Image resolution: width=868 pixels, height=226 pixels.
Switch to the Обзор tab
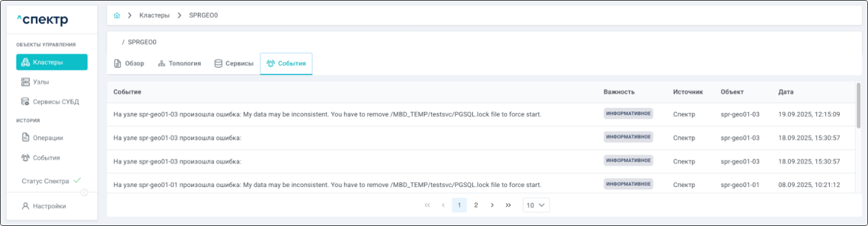pyautogui.click(x=129, y=64)
